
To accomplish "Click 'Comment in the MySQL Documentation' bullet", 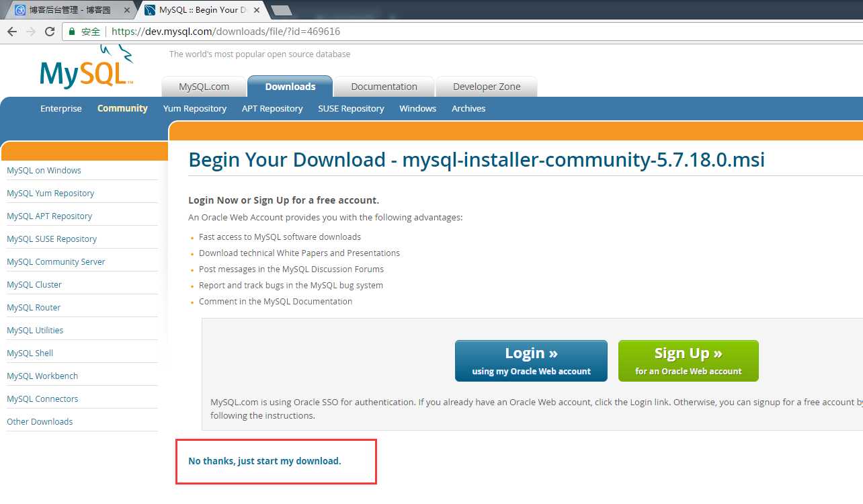I will click(276, 302).
